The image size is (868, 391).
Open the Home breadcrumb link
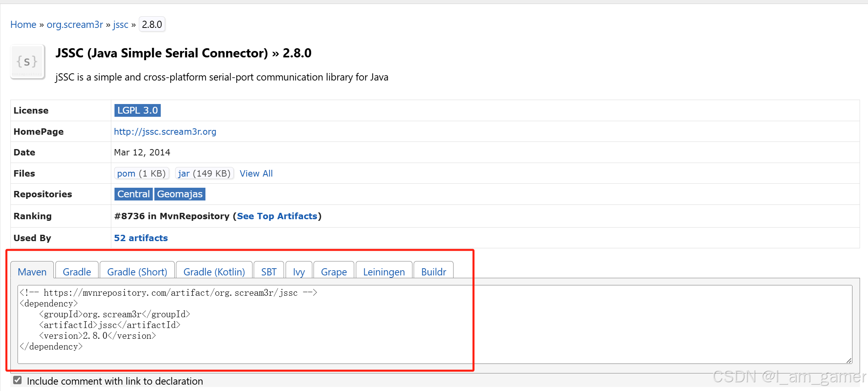tap(23, 25)
